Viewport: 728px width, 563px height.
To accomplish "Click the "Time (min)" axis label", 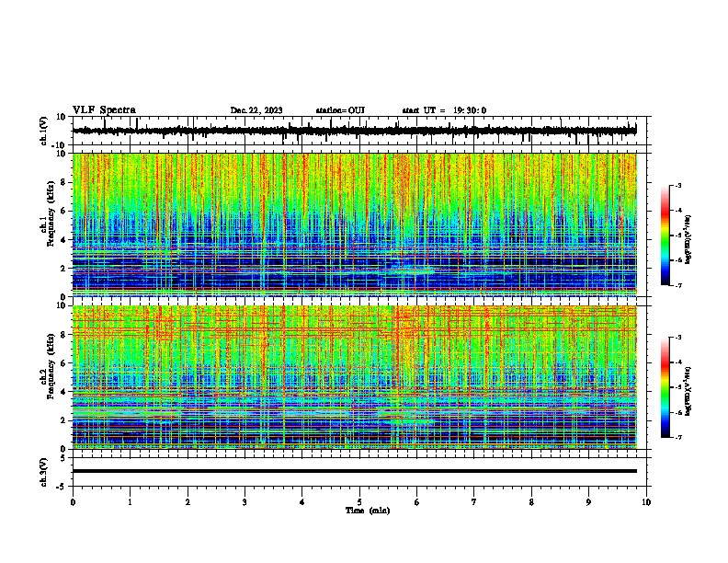I will point(368,511).
